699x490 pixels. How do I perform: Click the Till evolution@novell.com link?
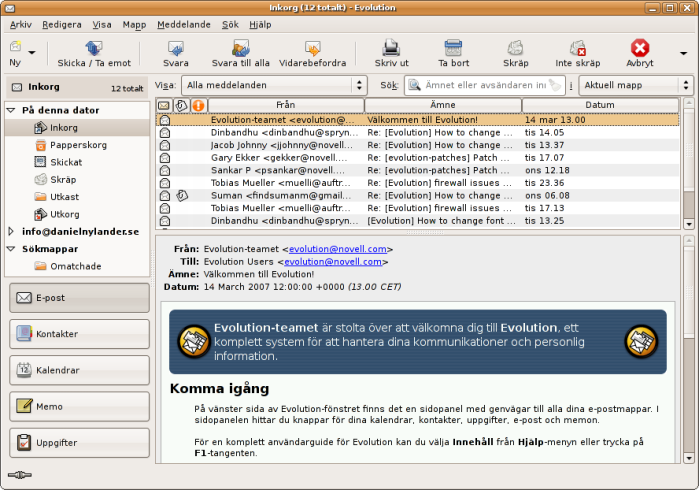333,262
